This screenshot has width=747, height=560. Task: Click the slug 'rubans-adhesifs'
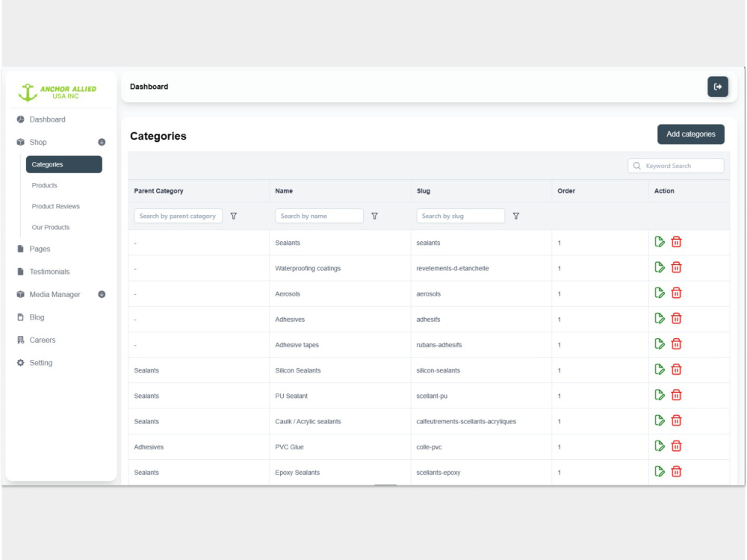click(438, 345)
